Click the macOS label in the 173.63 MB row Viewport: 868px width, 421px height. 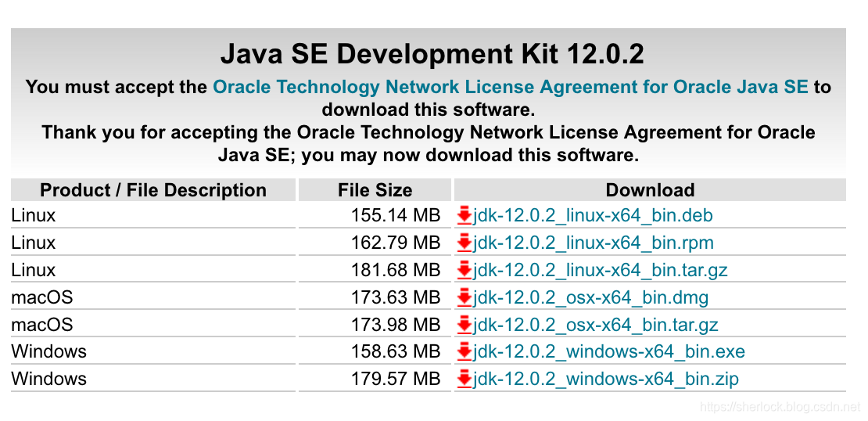coord(42,297)
